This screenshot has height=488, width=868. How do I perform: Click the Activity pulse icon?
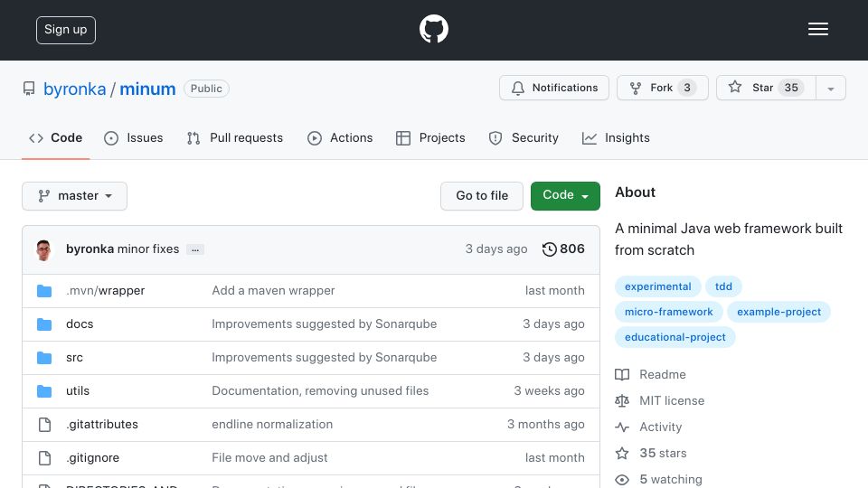coord(622,427)
